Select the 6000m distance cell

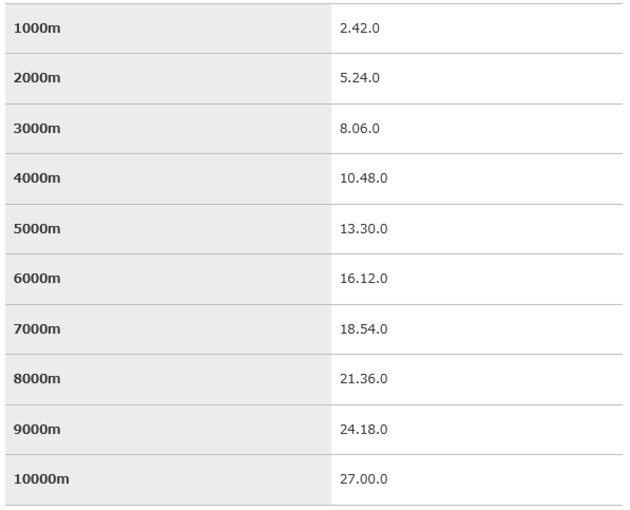36,279
